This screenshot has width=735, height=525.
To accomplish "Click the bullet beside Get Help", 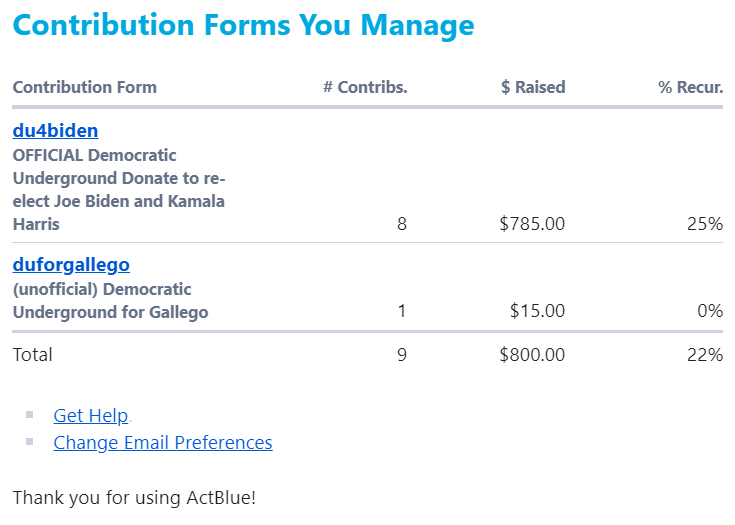I will [x=30, y=414].
